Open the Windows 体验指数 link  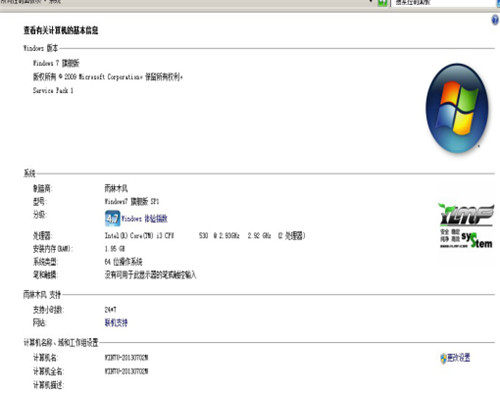144,219
